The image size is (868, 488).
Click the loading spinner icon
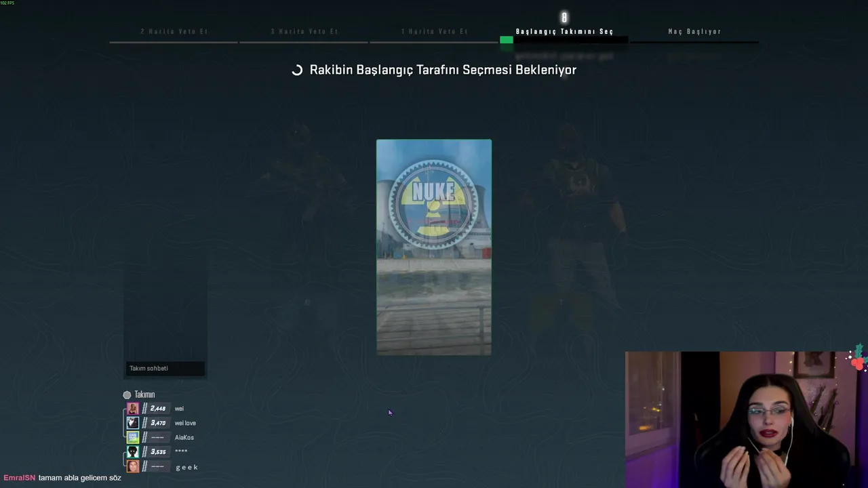click(297, 70)
